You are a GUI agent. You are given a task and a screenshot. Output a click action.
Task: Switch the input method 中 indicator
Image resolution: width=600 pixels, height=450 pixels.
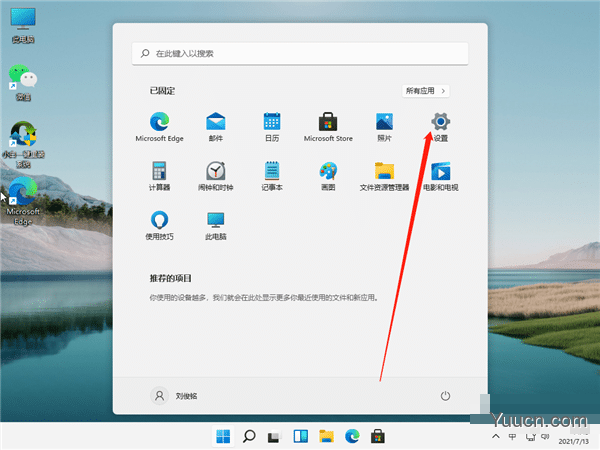click(512, 436)
